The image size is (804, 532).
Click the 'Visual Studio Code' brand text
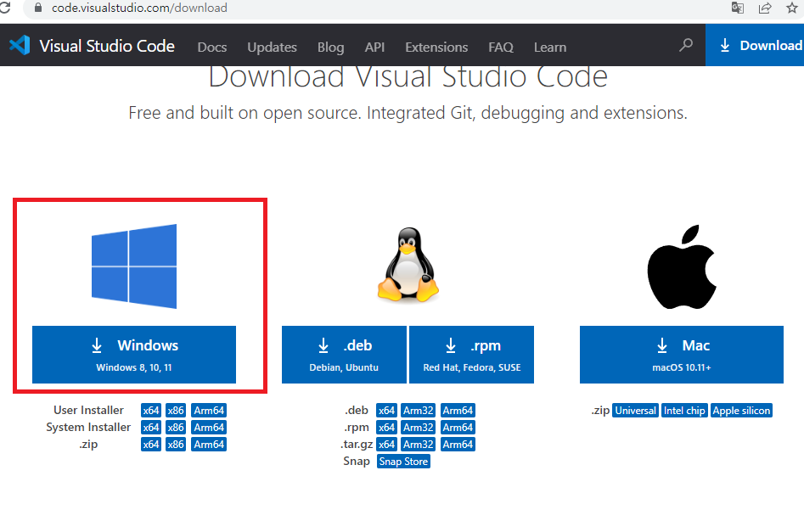click(x=107, y=46)
